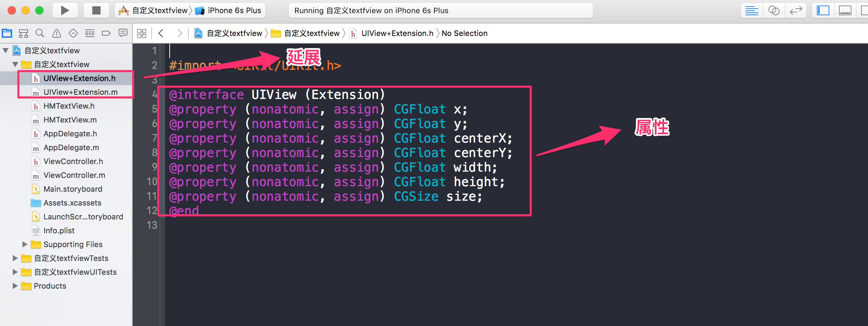Choose the iPhone 6s Plus run destination
Viewport: 868px width, 326px height.
tap(228, 10)
